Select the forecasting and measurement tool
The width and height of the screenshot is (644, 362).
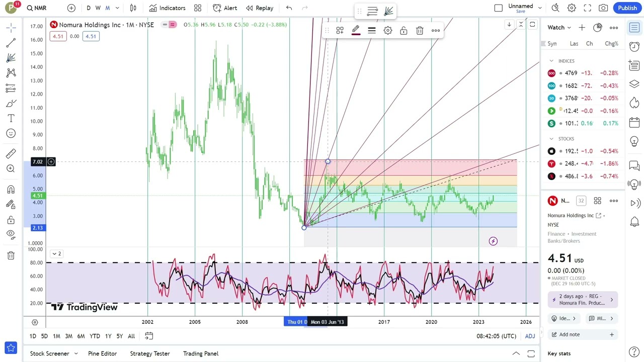click(11, 88)
